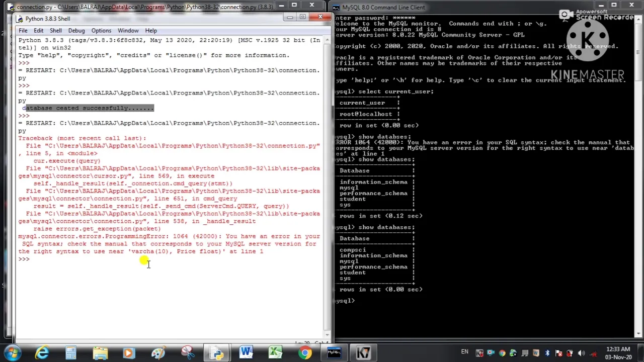The image size is (644, 362).
Task: Click 'rows in set (0.00 sec)' after compsci list
Action: coord(381,289)
